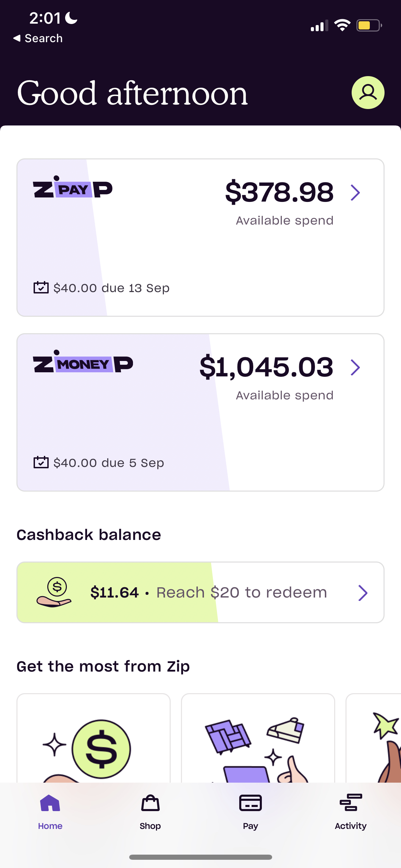View the Activity icon
Viewport: 401px width, 868px height.
point(350,802)
